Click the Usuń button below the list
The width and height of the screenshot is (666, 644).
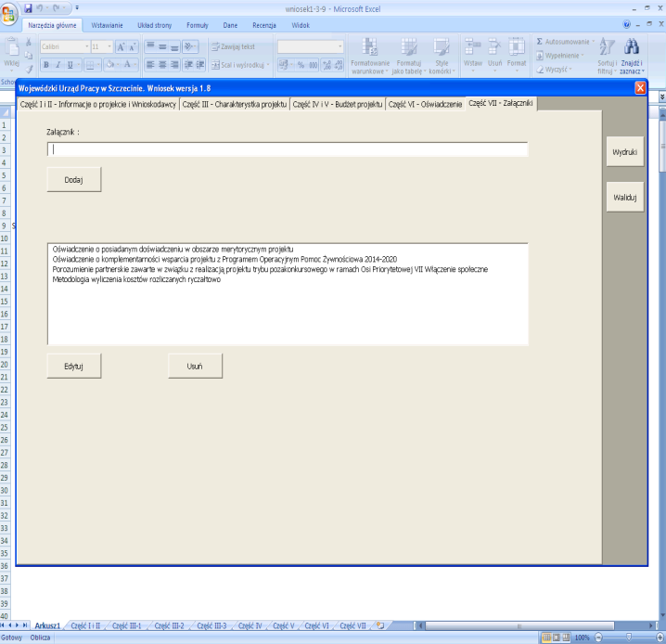[x=195, y=367]
